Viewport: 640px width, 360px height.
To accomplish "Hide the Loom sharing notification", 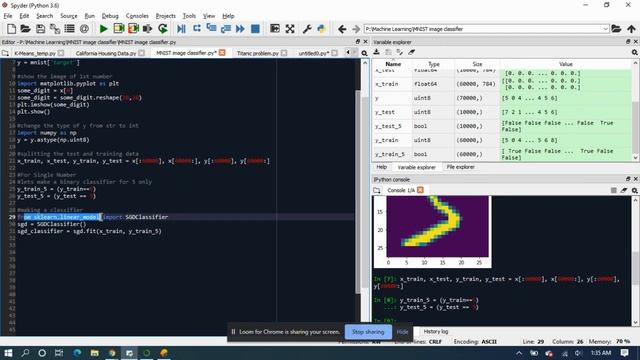I will pyautogui.click(x=402, y=332).
